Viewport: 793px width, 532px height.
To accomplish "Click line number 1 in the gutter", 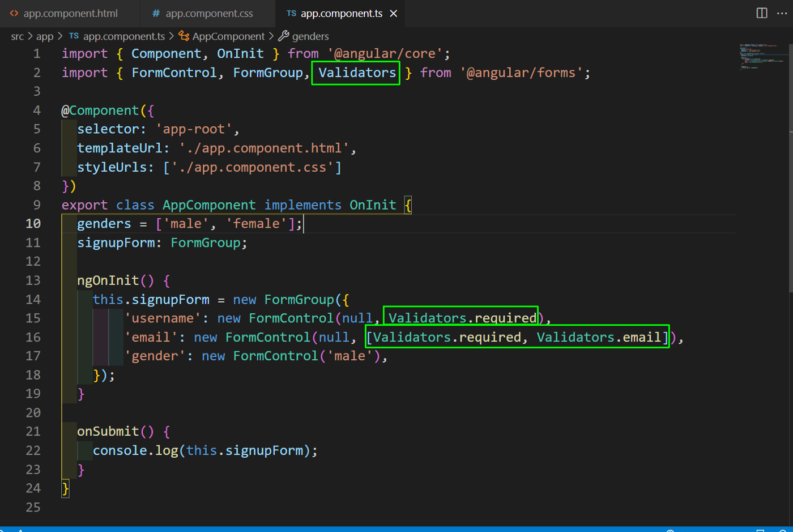I will (37, 54).
